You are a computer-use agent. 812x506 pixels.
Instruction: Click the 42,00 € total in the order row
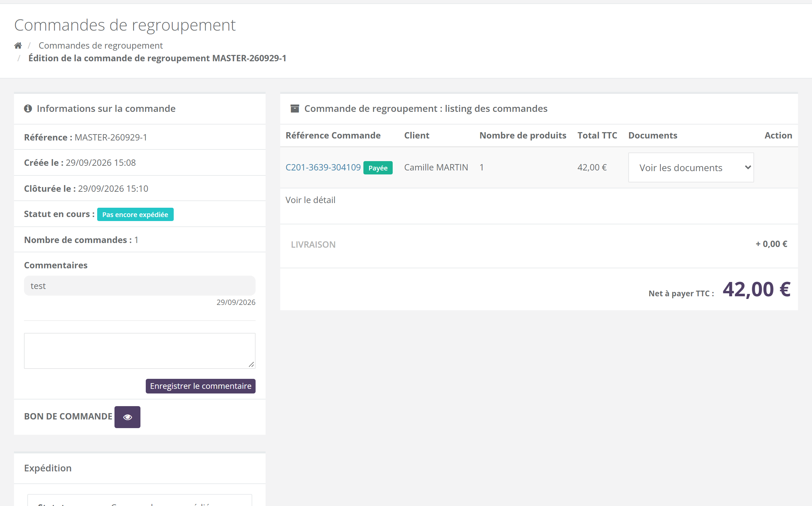coord(592,167)
